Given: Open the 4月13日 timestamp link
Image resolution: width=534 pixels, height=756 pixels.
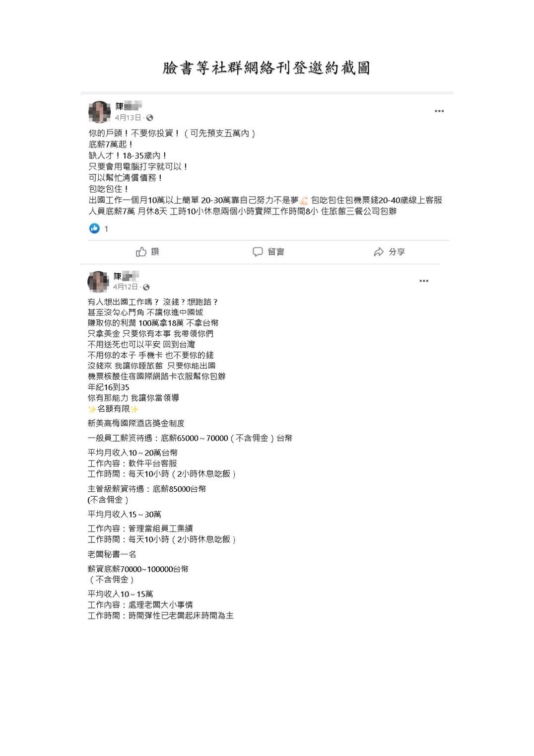Looking at the screenshot, I should (128, 118).
